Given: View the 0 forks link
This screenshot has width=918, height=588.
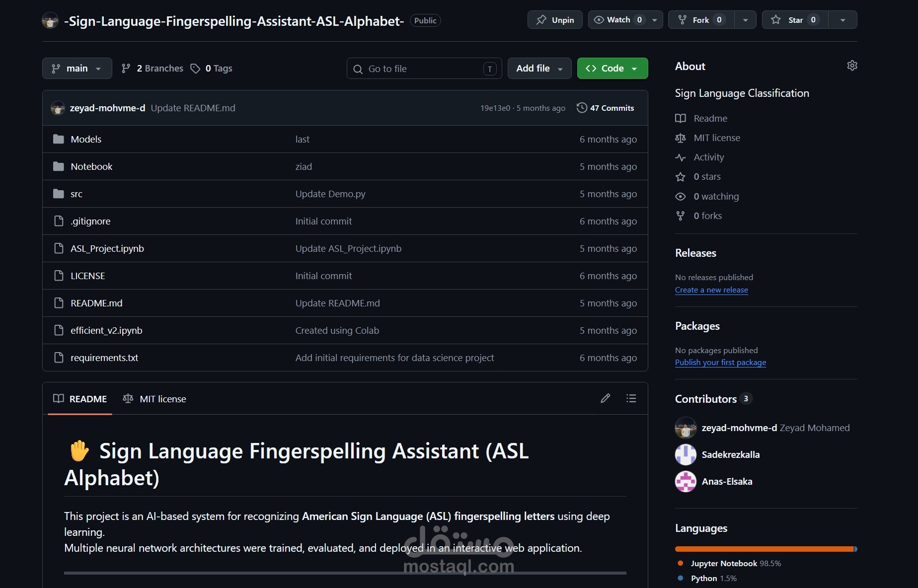Looking at the screenshot, I should (x=708, y=216).
